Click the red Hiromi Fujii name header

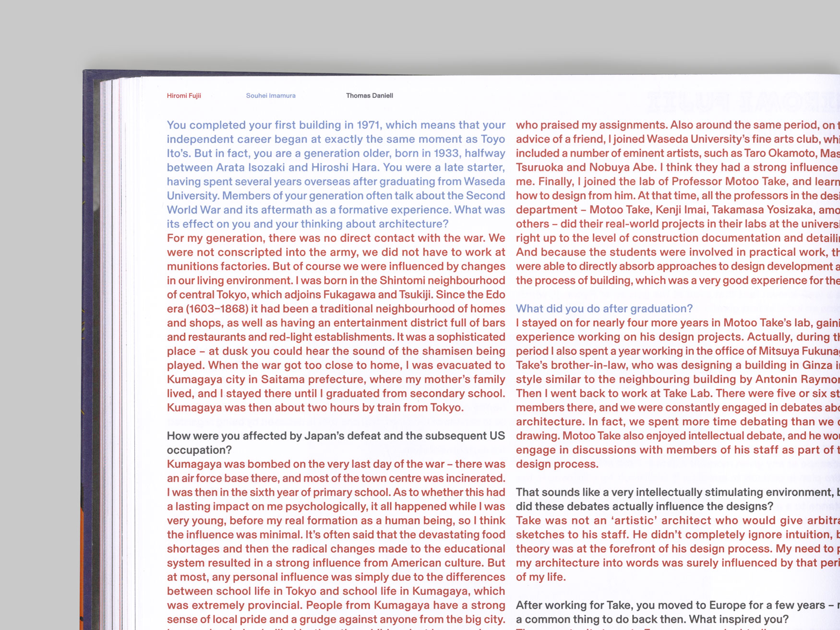pos(184,96)
